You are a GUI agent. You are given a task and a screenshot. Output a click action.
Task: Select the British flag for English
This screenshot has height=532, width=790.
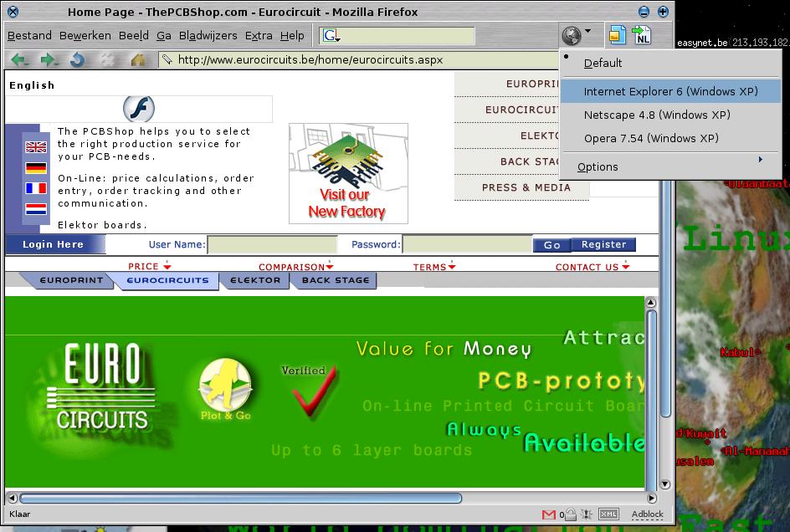pos(36,147)
